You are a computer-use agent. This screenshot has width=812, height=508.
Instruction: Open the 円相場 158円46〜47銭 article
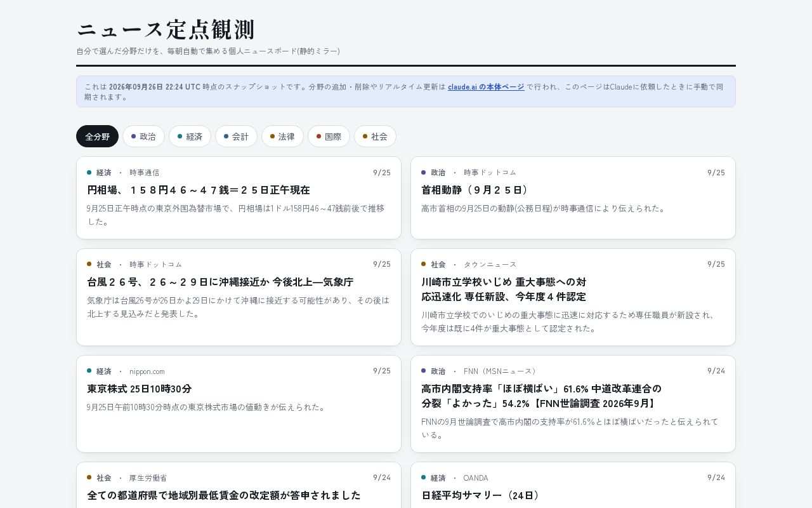(x=199, y=190)
